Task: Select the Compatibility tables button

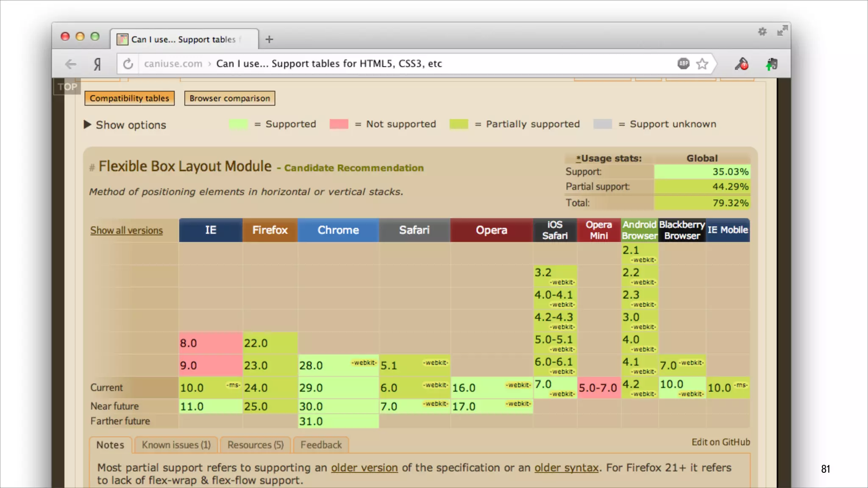Action: pyautogui.click(x=129, y=98)
